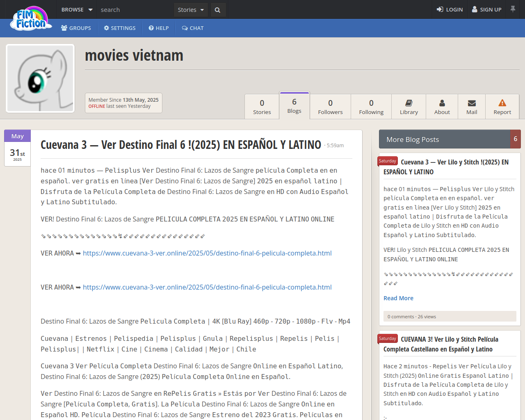Screen dimensions: 525x420
Task: Click Read More on Lilo y Stitch post
Action: tap(398, 298)
